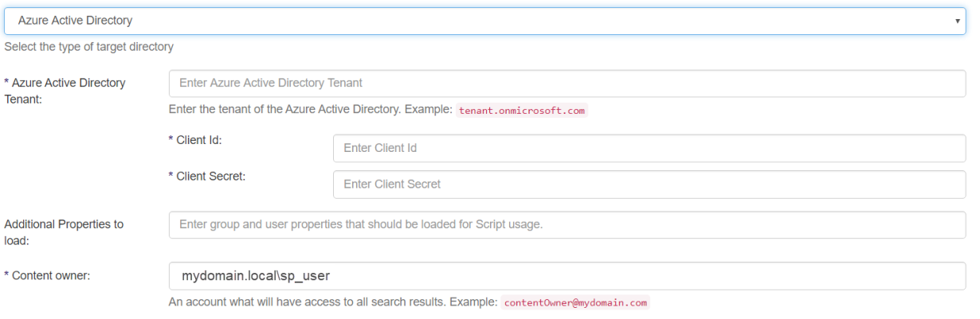Click the contentOwner@mydomain.com example text

575,302
